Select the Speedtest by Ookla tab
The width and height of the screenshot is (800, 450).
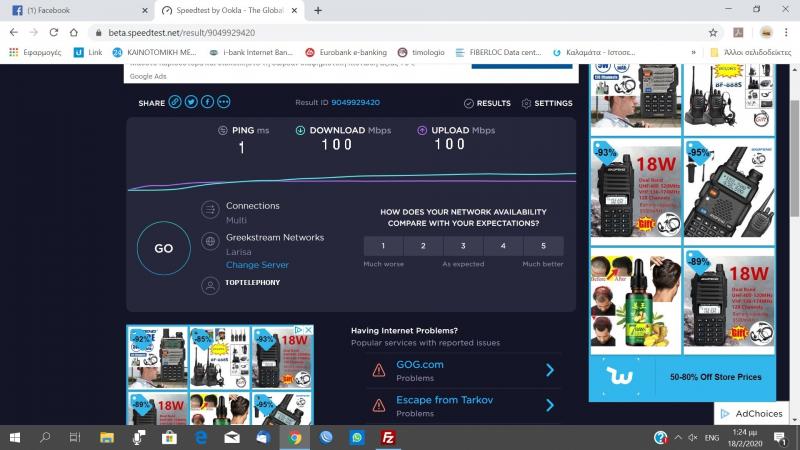coord(229,10)
